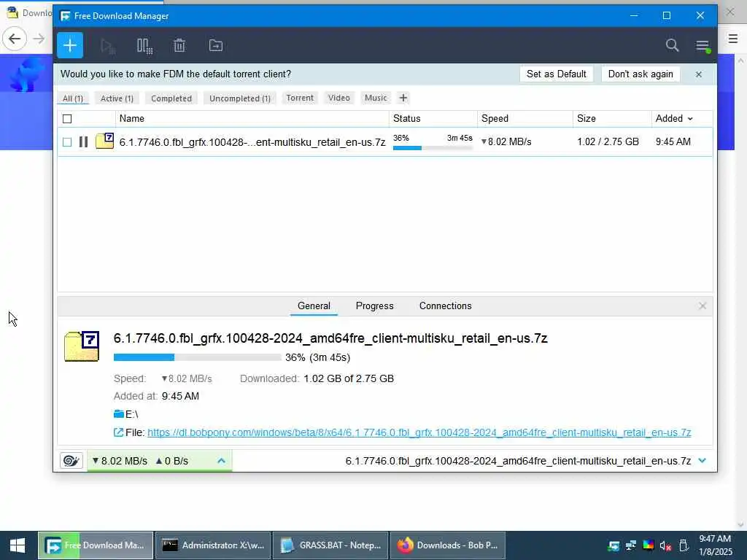747x560 pixels.
Task: Switch to the Connections details tab
Action: [x=446, y=306]
